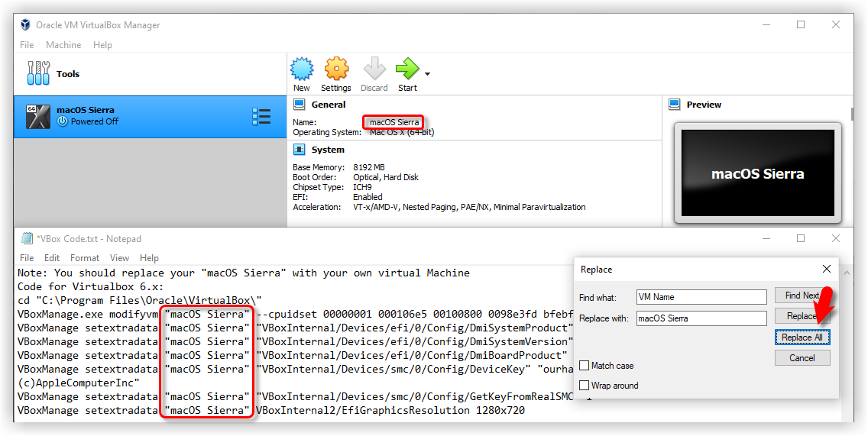Click the (c)AppleComputerInc line in Notepad
The image size is (868, 436).
click(x=79, y=383)
